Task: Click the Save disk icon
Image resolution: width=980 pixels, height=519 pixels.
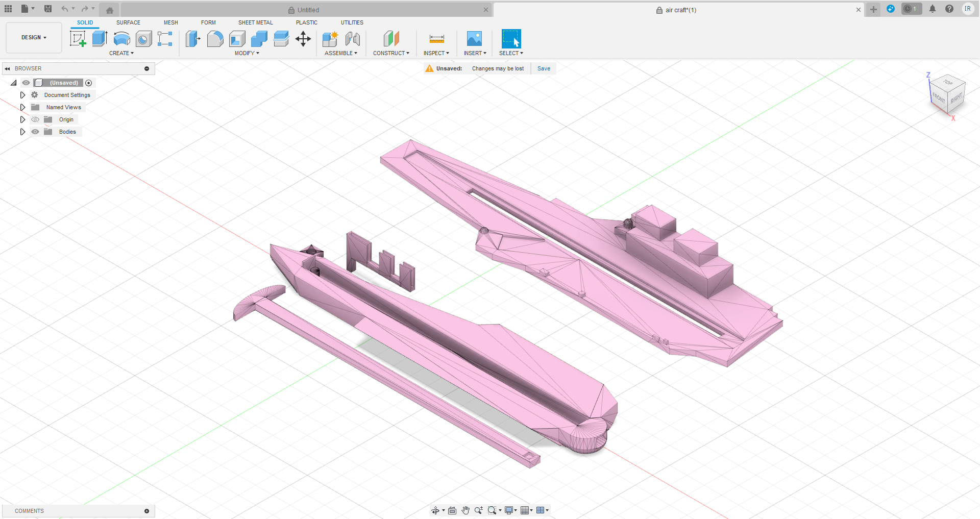Action: pos(48,9)
